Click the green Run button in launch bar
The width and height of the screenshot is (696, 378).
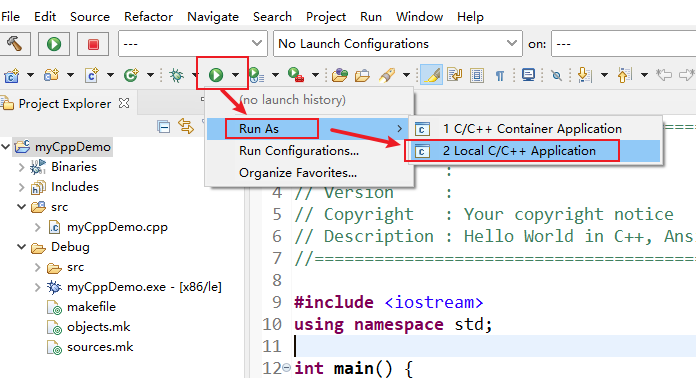[54, 44]
